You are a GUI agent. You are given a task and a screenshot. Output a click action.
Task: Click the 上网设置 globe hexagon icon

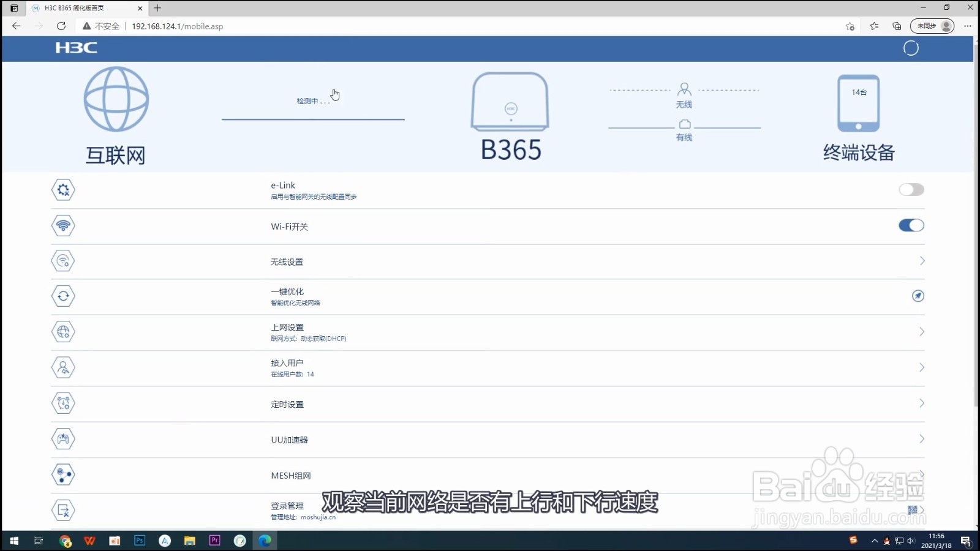point(63,332)
